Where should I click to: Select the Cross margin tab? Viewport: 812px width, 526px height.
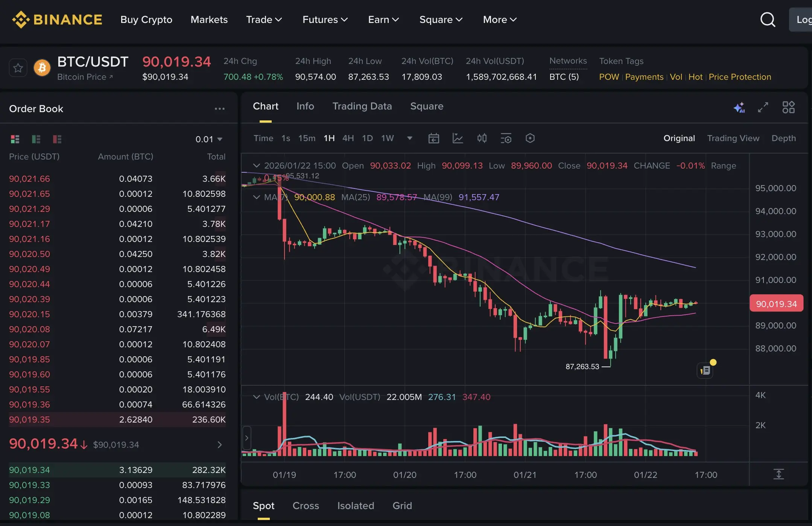click(306, 506)
